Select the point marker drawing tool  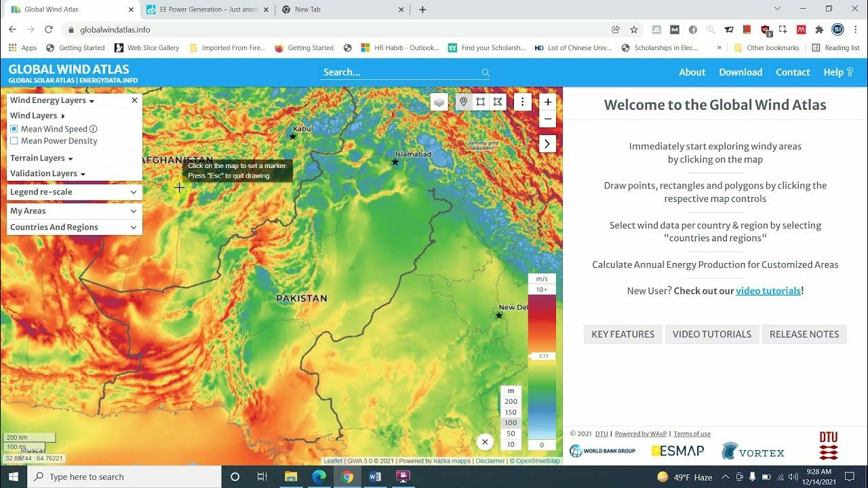tap(463, 102)
